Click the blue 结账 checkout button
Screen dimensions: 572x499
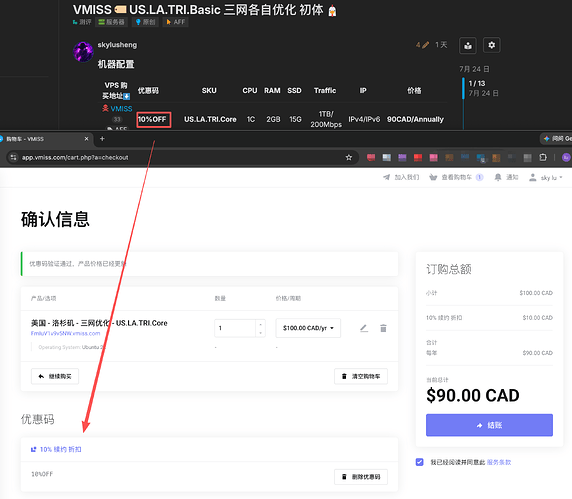point(489,425)
